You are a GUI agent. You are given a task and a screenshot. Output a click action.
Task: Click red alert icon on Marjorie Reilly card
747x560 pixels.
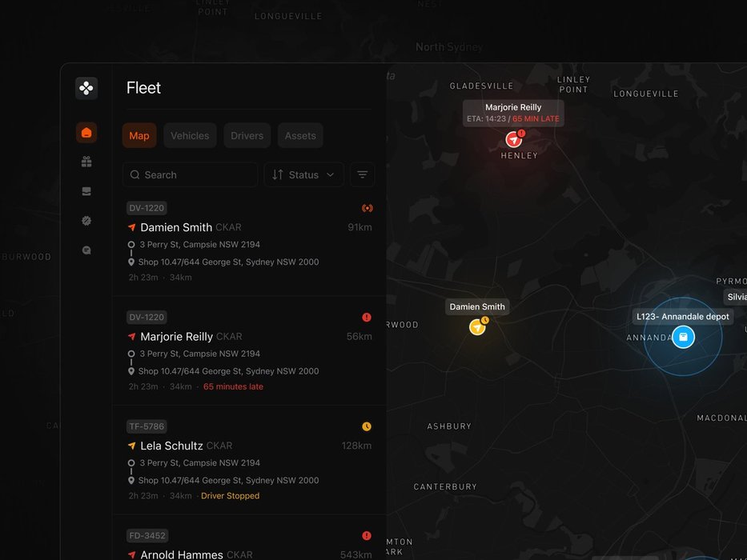pyautogui.click(x=367, y=317)
